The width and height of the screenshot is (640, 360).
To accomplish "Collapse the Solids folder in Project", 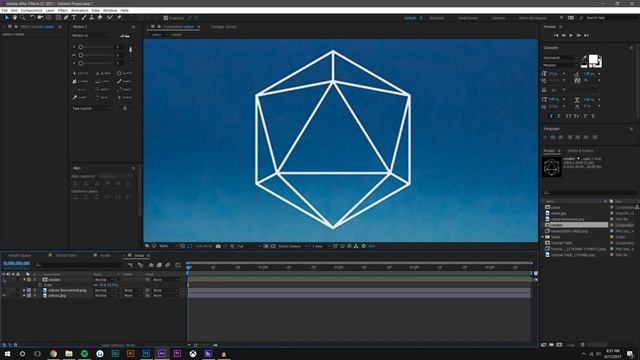I will pos(543,237).
